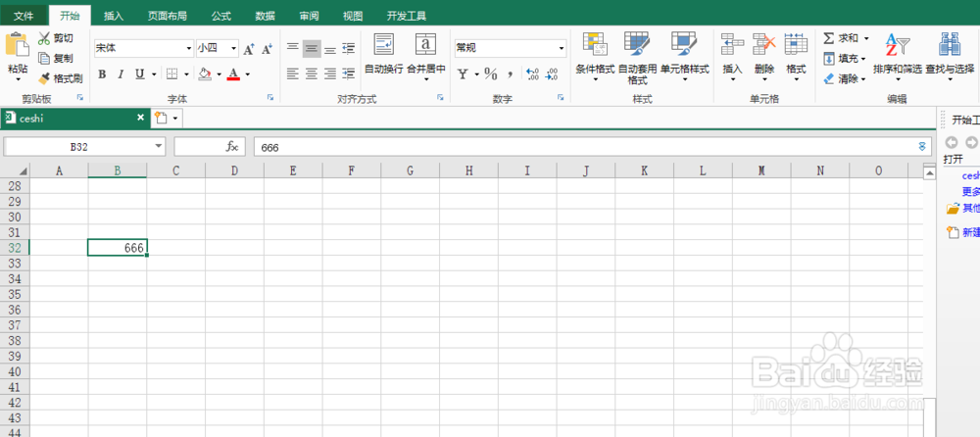Toggle bold formatting (B)
The height and width of the screenshot is (437, 980).
tap(102, 74)
